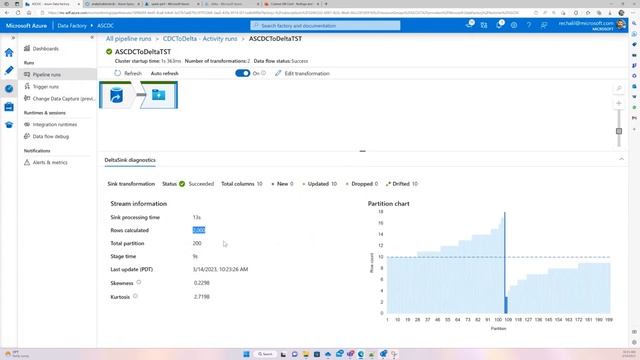The width and height of the screenshot is (640, 360).
Task: Reload the page with browser refresh
Action: tap(18, 13)
